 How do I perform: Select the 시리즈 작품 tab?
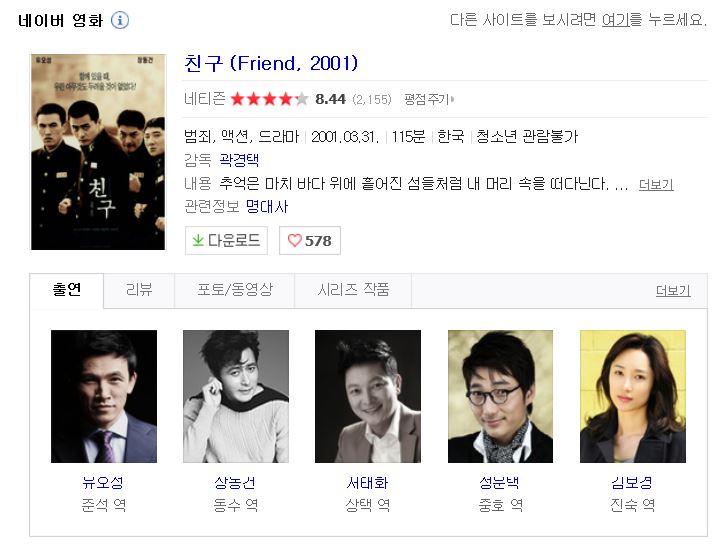[x=353, y=290]
